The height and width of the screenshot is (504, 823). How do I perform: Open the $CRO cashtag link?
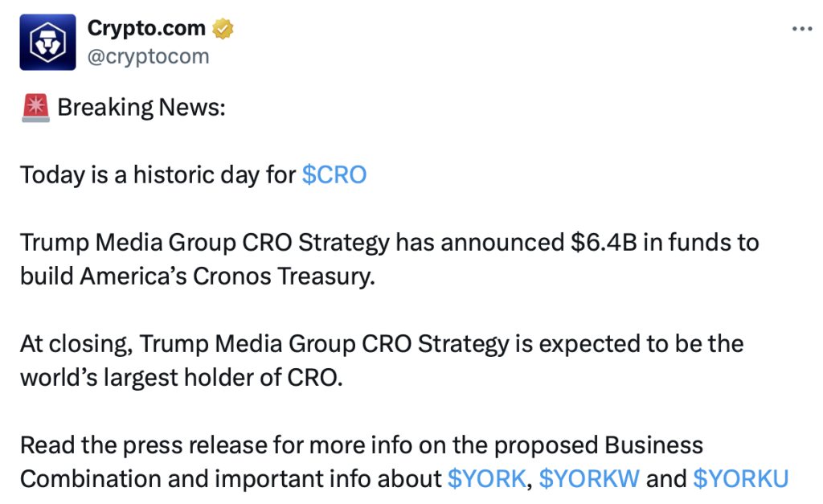(x=334, y=174)
